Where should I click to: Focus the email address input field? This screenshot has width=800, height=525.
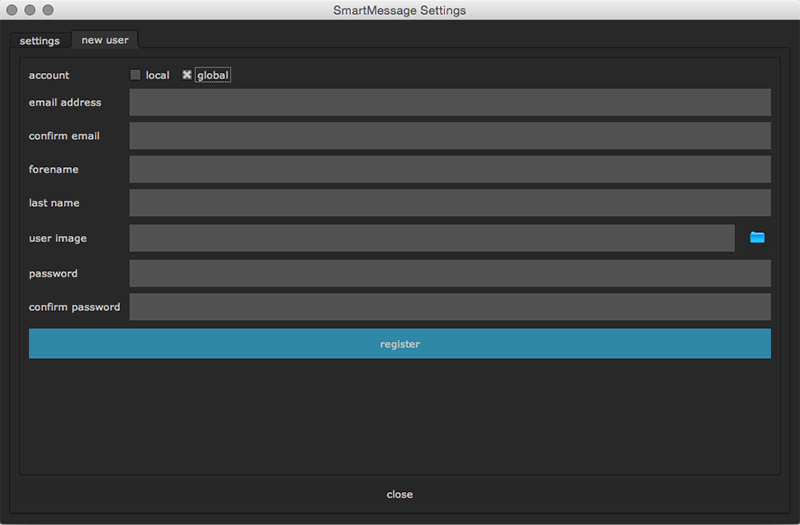(450, 102)
